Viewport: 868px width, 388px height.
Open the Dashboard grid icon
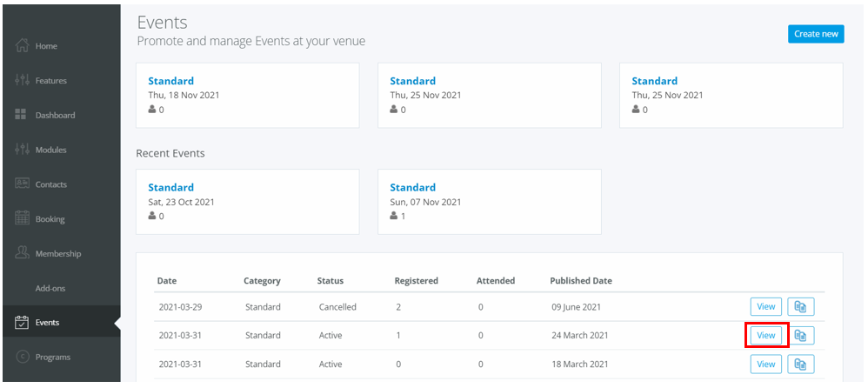point(21,115)
